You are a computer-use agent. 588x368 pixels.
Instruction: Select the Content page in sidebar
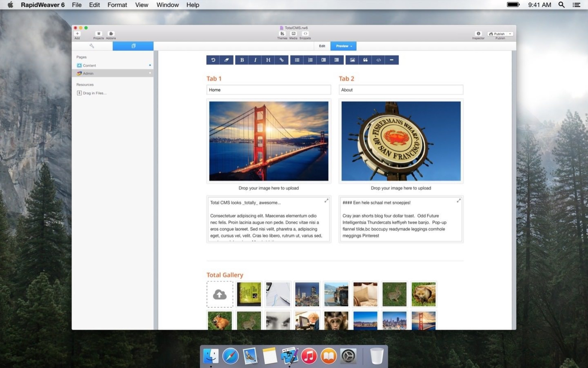[x=90, y=65]
